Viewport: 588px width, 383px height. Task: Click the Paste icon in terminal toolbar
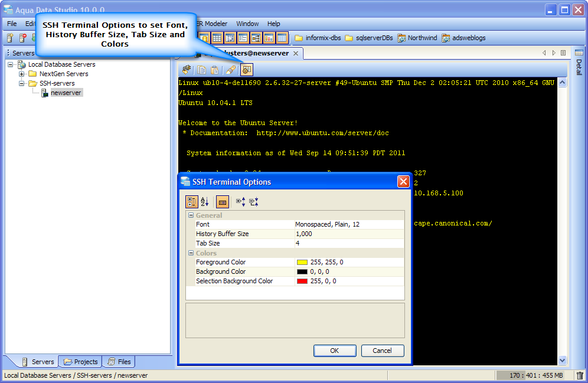214,70
